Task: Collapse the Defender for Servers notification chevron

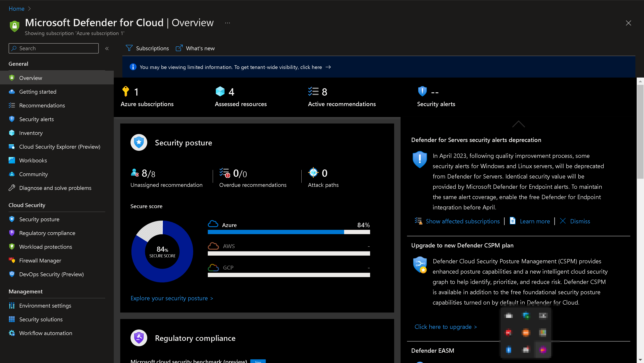Action: [x=518, y=124]
